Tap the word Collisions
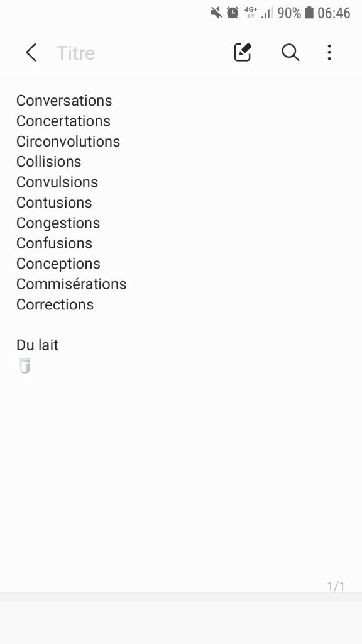The image size is (362, 644). (x=49, y=162)
